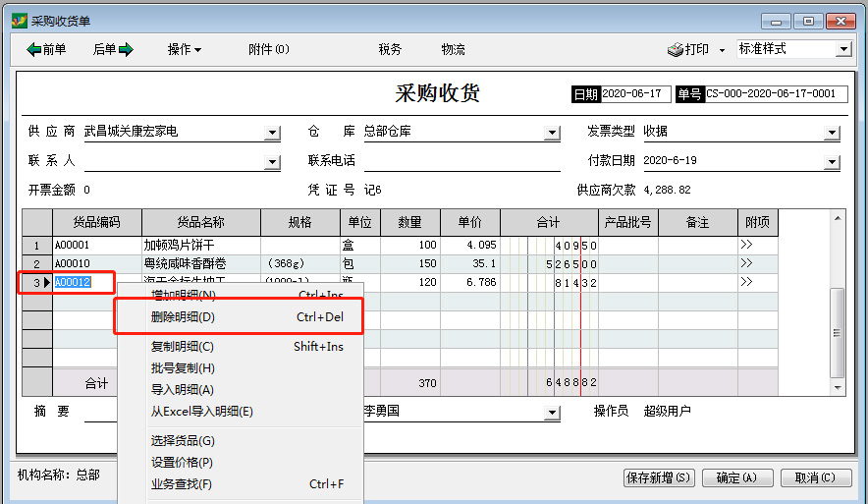Click the application icon in title bar
Screen dimensions: 868x504
20,21
